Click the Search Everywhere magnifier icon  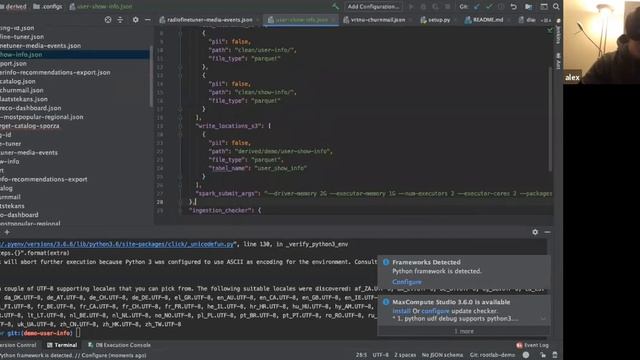(x=556, y=7)
